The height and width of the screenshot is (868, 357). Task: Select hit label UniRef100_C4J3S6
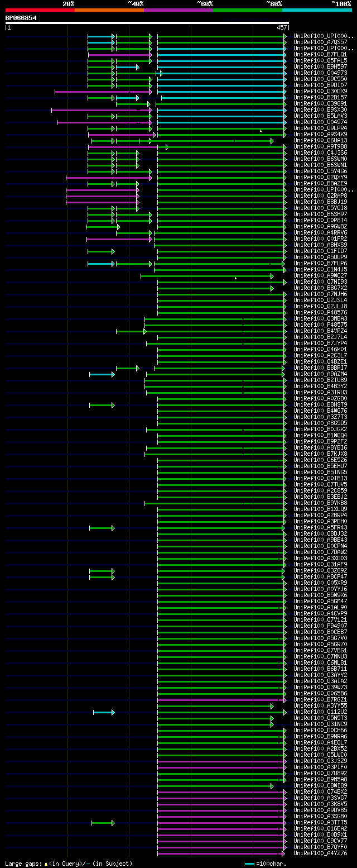[x=320, y=152]
